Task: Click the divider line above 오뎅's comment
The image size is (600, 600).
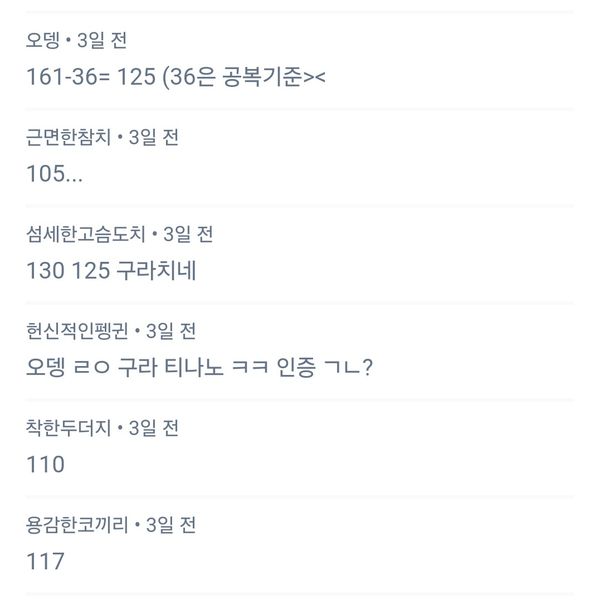Action: click(x=300, y=12)
